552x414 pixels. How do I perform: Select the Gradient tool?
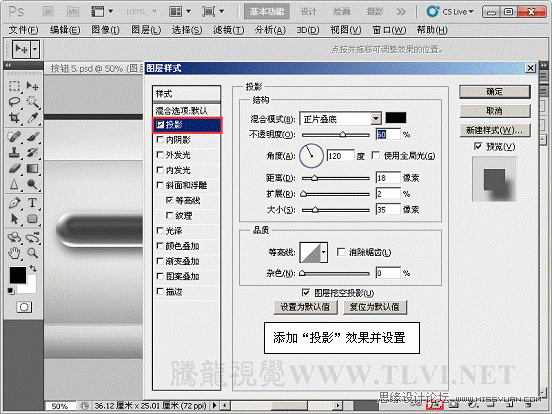[32, 168]
